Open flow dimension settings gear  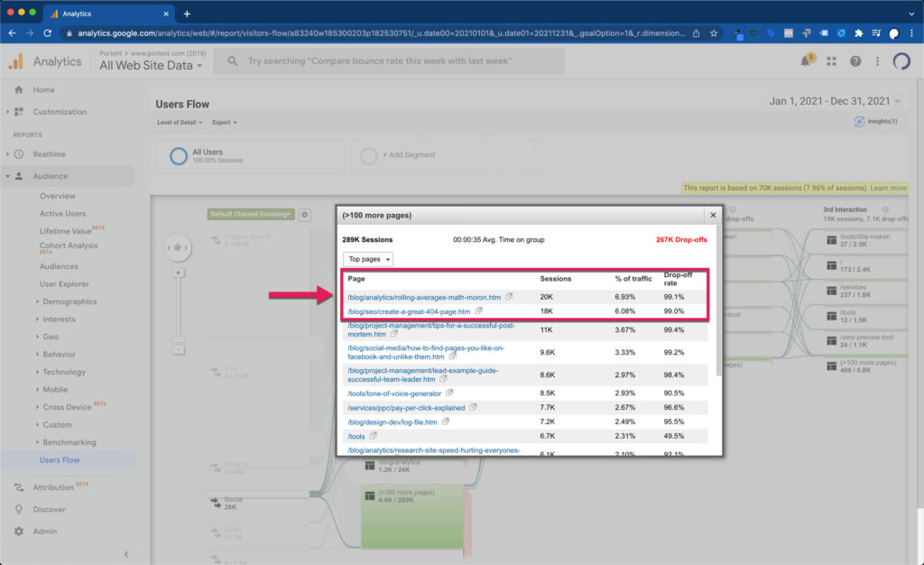(x=305, y=215)
